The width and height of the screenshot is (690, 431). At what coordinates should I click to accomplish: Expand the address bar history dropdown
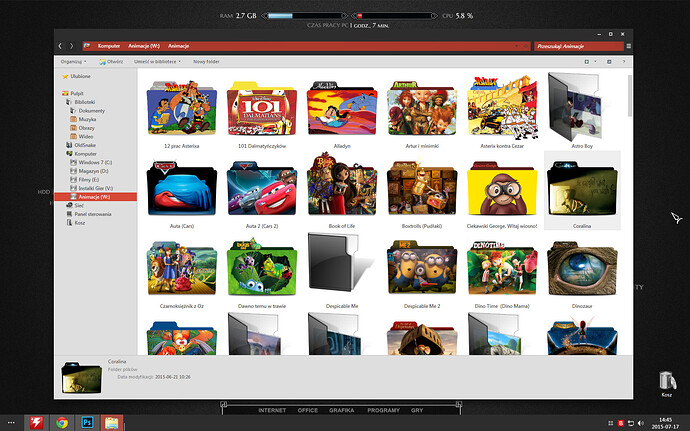tap(517, 46)
